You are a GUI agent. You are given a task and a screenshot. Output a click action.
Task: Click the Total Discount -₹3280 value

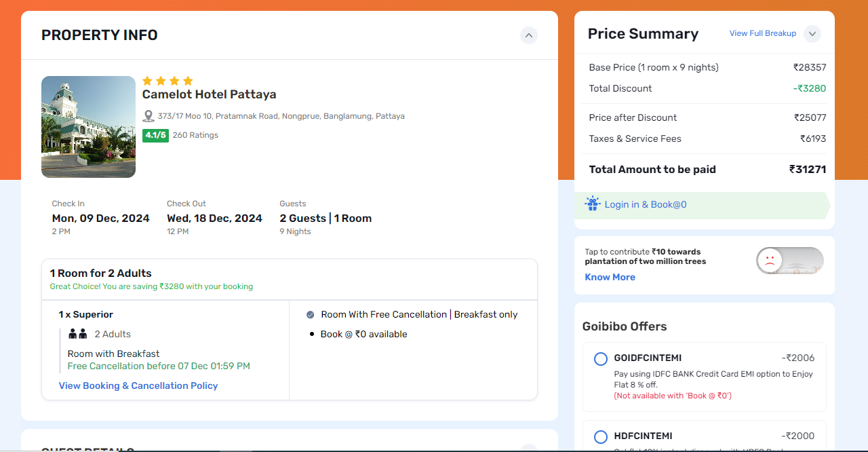pos(810,88)
